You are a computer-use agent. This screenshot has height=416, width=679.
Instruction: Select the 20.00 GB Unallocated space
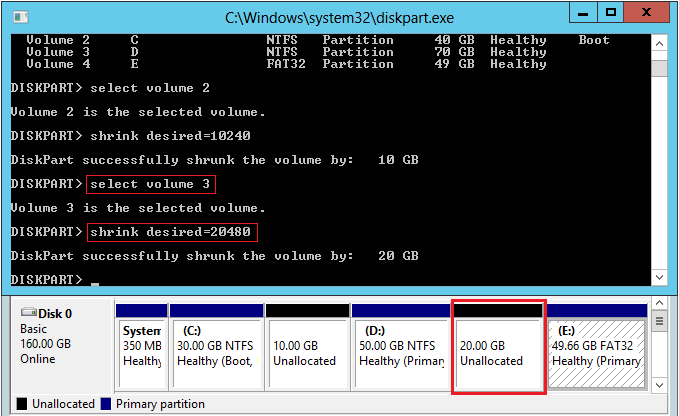(497, 347)
